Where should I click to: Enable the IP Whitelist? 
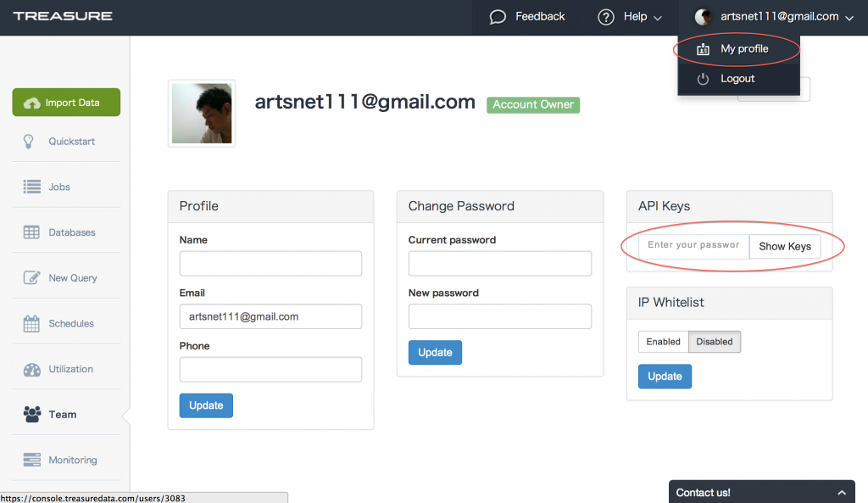coord(663,342)
